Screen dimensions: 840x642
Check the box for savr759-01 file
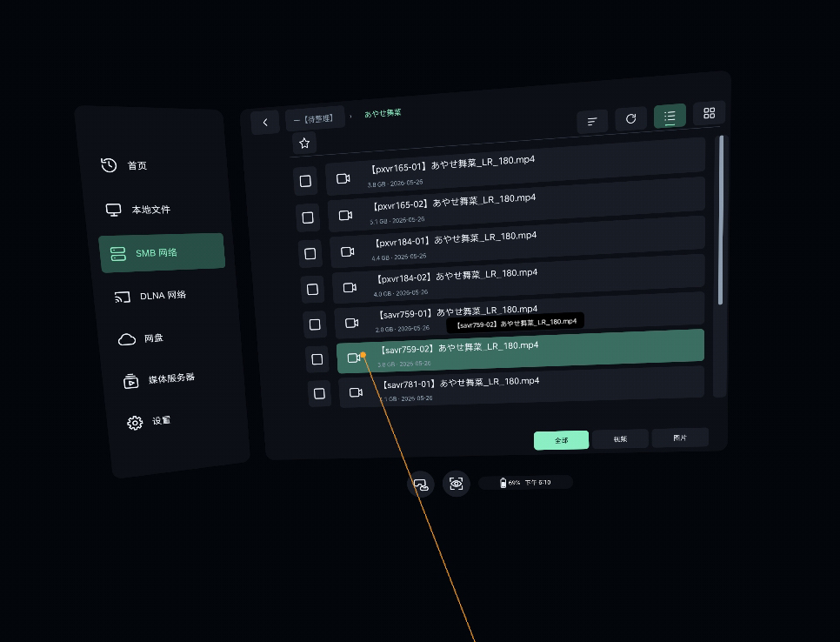pyautogui.click(x=315, y=324)
